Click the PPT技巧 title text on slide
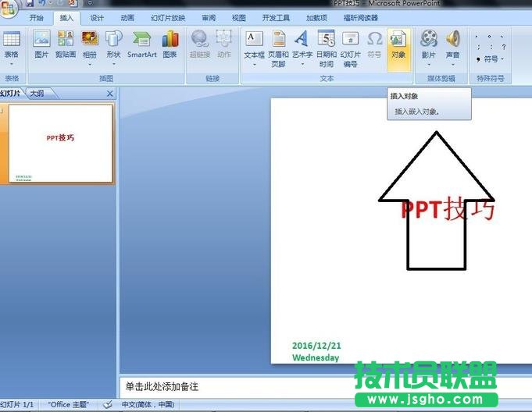This screenshot has height=412, width=532. click(x=448, y=209)
